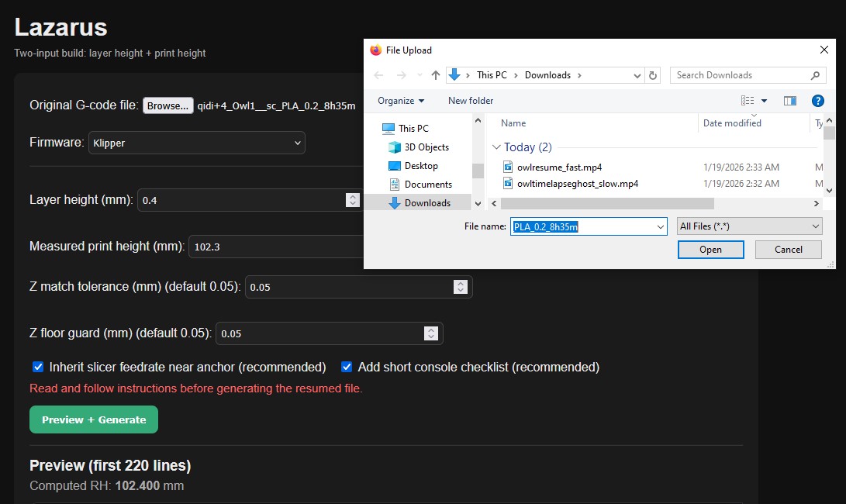This screenshot has width=846, height=504.
Task: Collapse the Today (2) file group
Action: [x=496, y=147]
